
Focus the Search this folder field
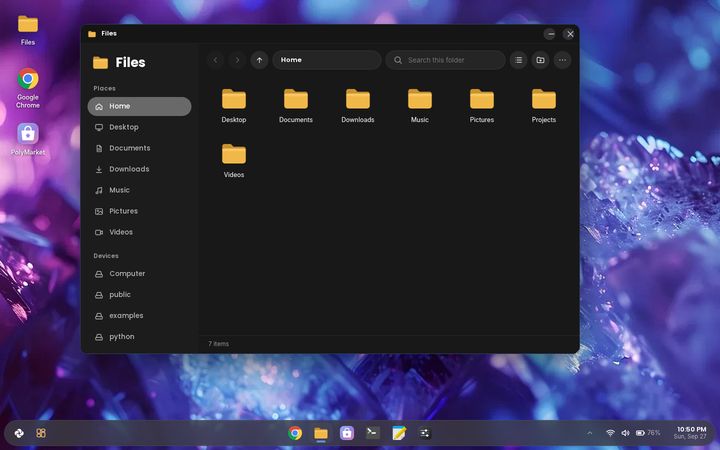coord(445,60)
